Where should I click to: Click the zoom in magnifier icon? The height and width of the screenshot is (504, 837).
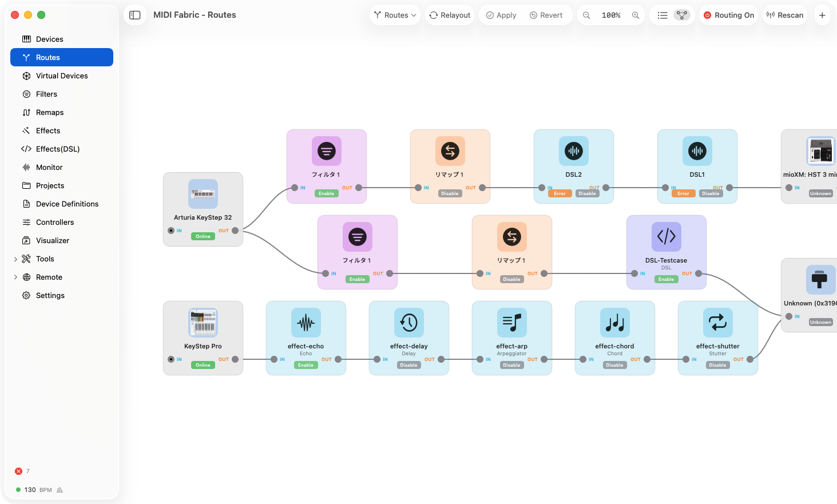coord(636,15)
